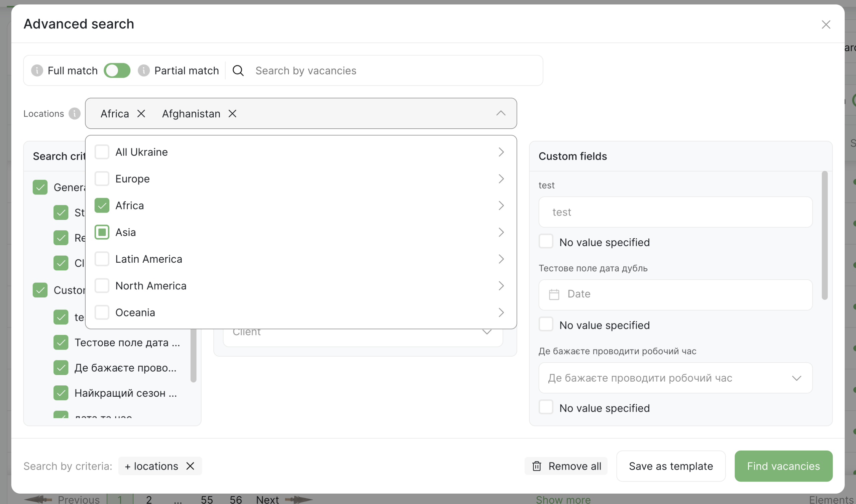Open Де бажаєте проводити робочий час dropdown
The height and width of the screenshot is (504, 856).
pos(675,378)
